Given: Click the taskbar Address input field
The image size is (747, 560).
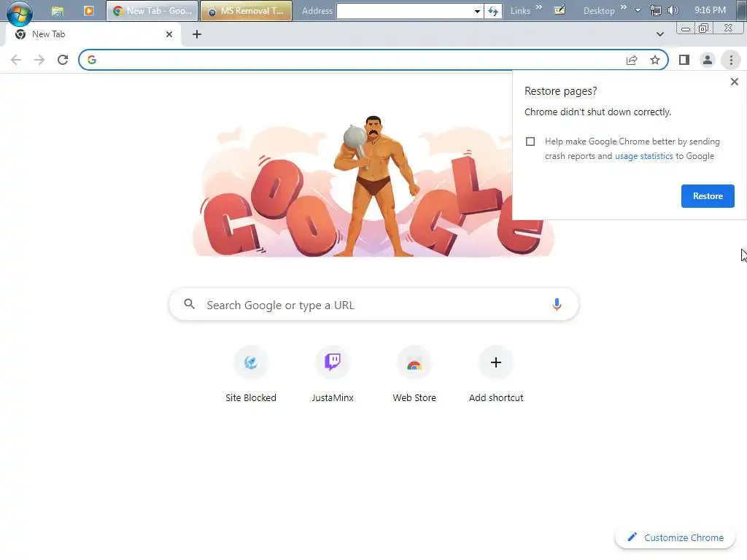Looking at the screenshot, I should [405, 11].
